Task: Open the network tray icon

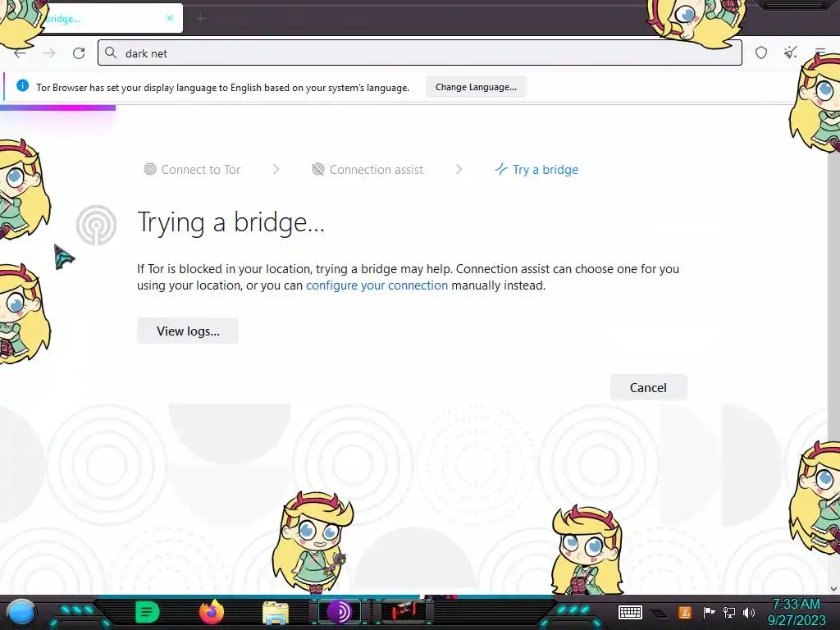Action: click(729, 612)
